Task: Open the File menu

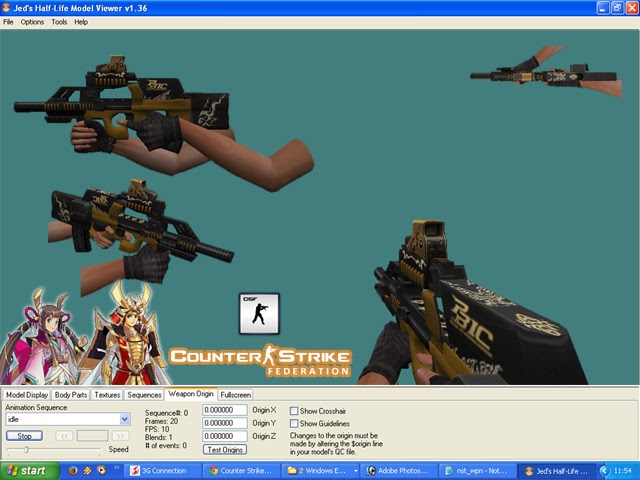Action: point(8,22)
